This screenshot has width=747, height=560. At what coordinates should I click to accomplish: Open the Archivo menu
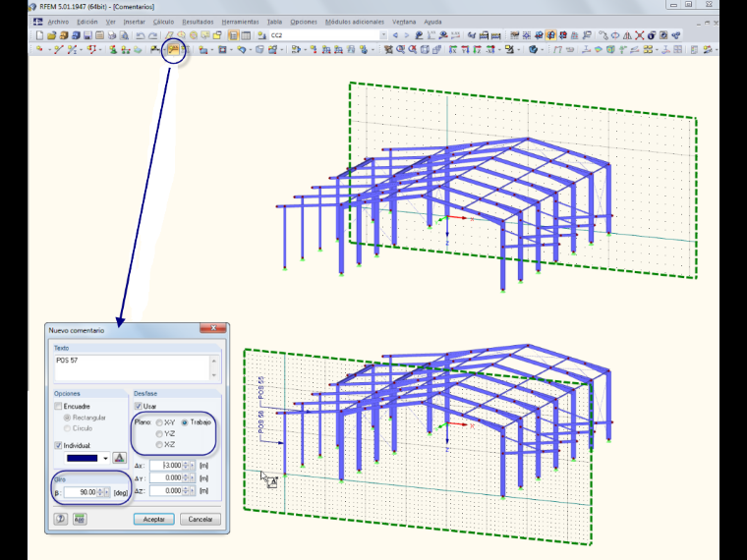[58, 22]
